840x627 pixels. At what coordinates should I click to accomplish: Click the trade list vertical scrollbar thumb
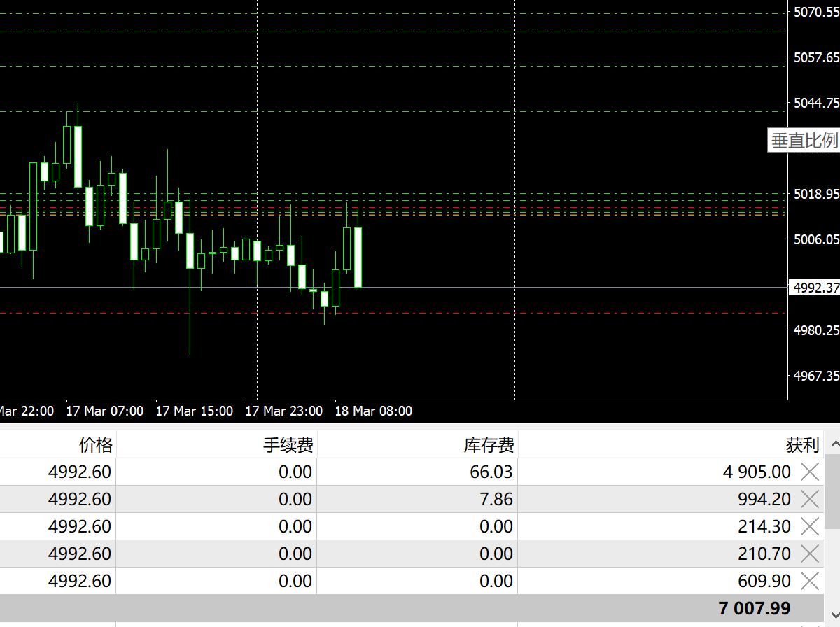tap(832, 491)
